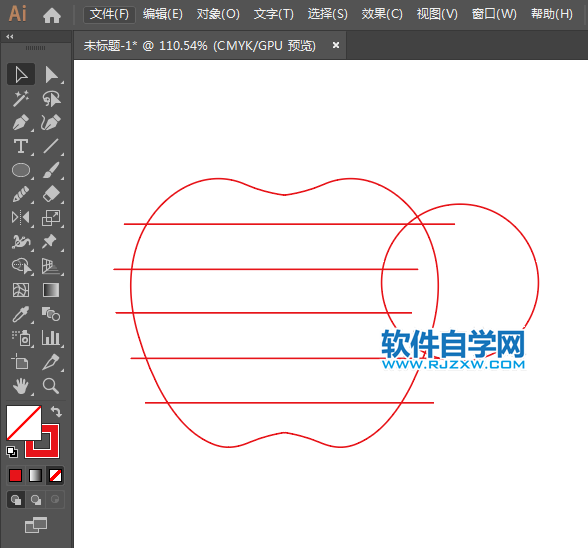Viewport: 588px width, 548px height.
Task: Choose the Mesh tool
Action: click(21, 290)
